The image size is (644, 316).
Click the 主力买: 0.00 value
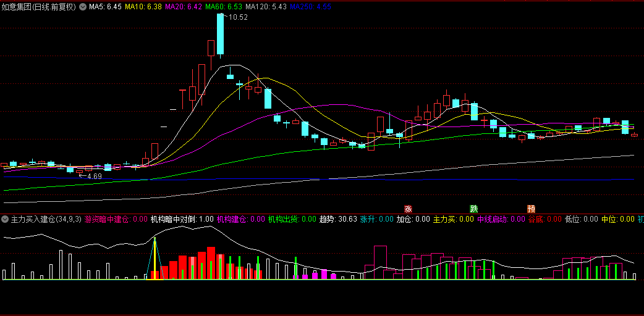click(454, 219)
